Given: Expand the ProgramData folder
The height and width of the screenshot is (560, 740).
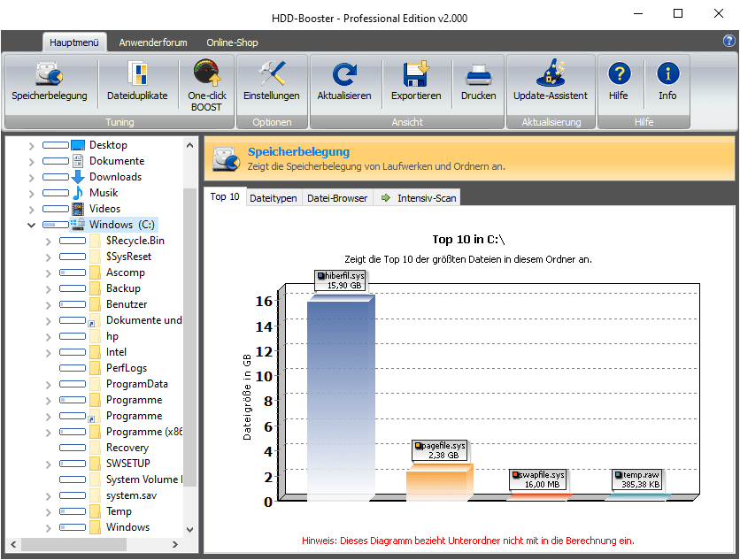Looking at the screenshot, I should pos(49,384).
